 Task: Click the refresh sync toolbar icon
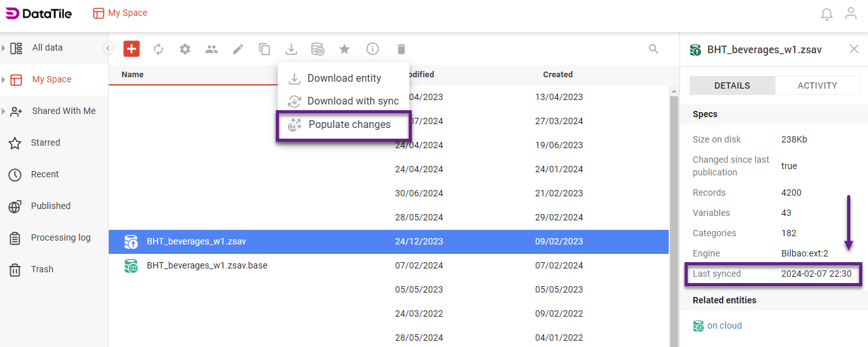158,49
